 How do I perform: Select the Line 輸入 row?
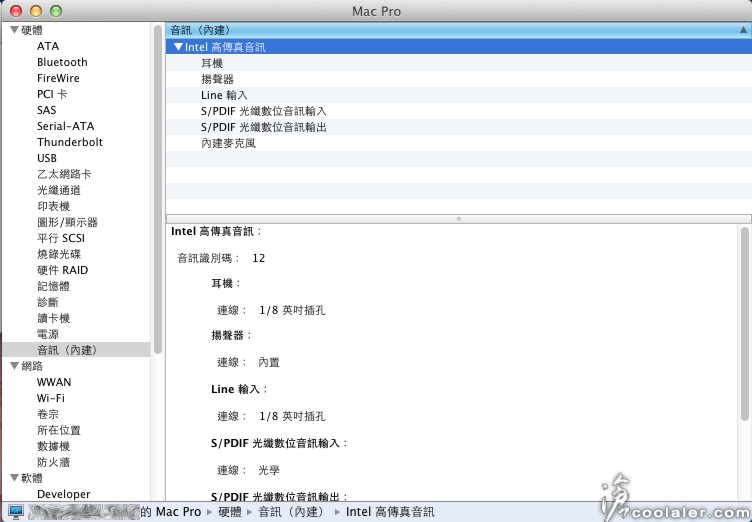coord(458,95)
